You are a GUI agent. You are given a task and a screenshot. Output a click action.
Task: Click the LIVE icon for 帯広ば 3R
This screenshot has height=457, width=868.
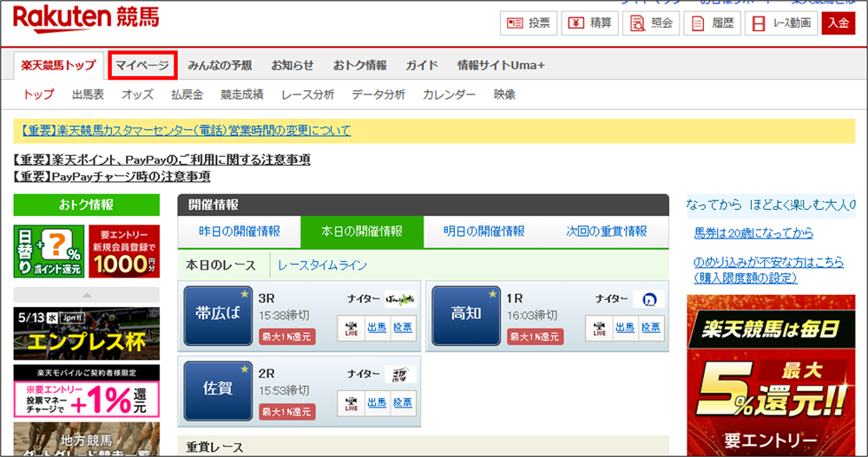pyautogui.click(x=351, y=328)
